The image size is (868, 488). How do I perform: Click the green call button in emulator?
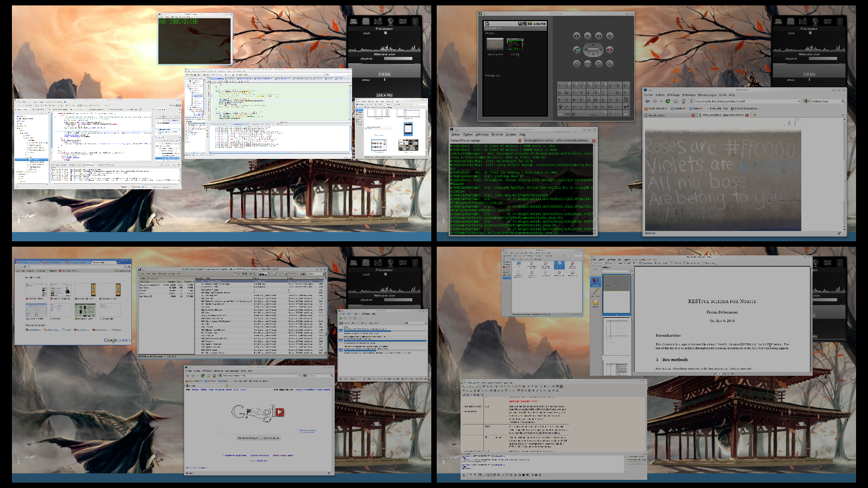pyautogui.click(x=577, y=50)
